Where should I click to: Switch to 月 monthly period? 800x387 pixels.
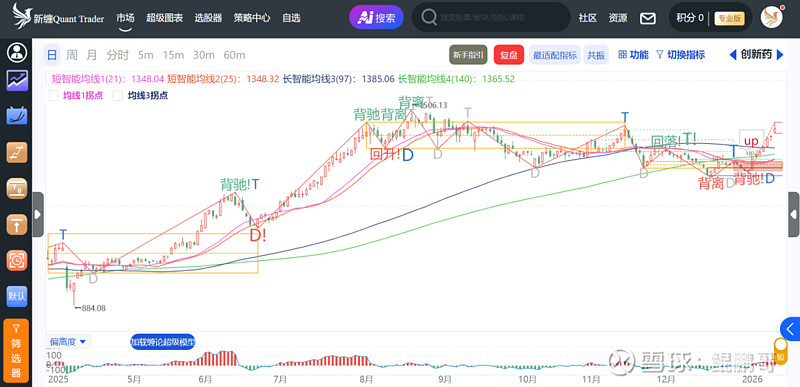pos(92,55)
